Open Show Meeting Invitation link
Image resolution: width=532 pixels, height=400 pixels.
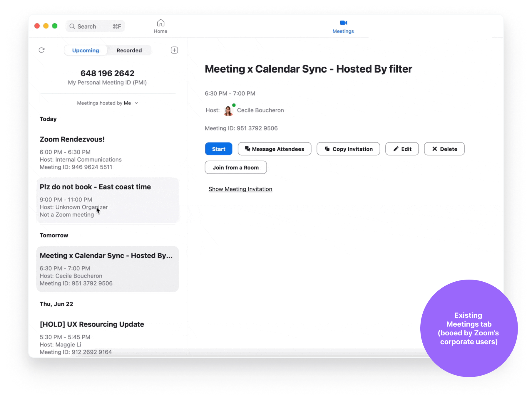pyautogui.click(x=240, y=189)
